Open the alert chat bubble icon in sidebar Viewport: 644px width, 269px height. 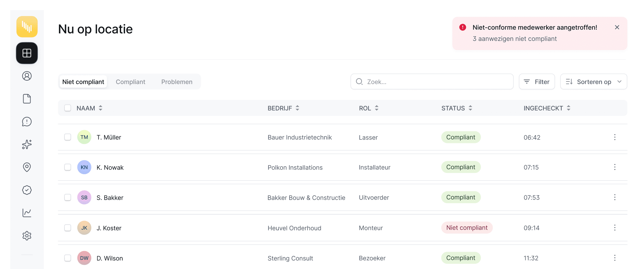click(x=27, y=122)
